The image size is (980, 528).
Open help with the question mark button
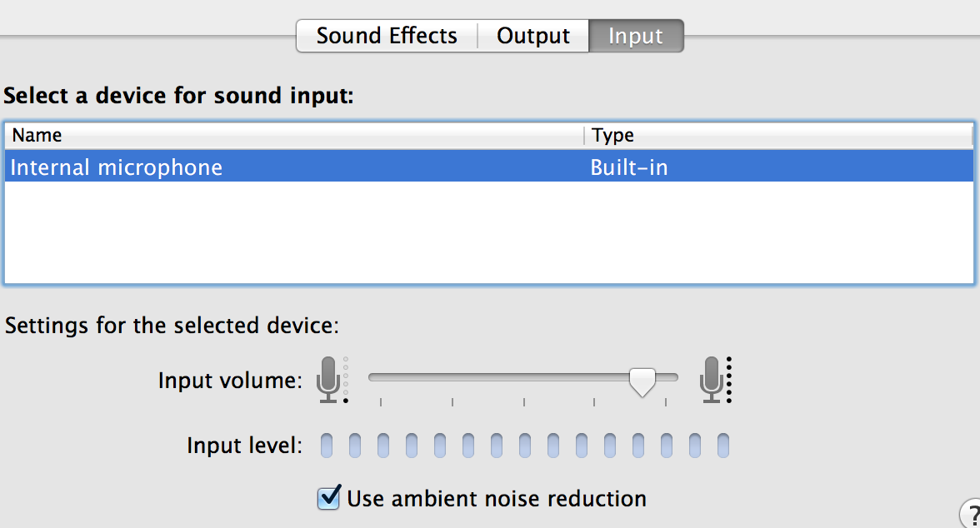pyautogui.click(x=972, y=514)
